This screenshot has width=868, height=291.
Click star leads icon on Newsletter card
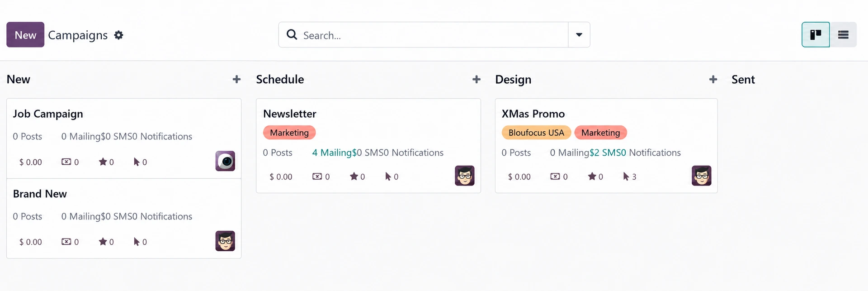point(354,177)
